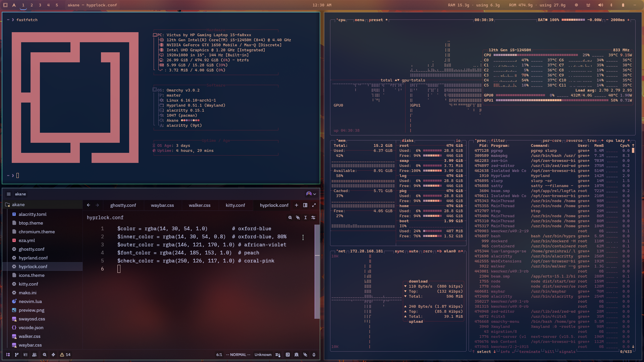The image size is (644, 362).
Task: Click the buffer search icon above editor
Action: (x=290, y=218)
